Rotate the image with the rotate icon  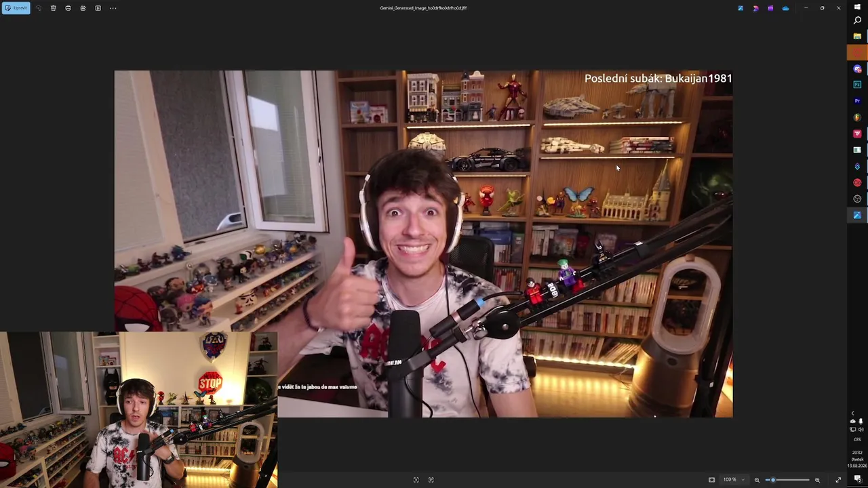[x=38, y=8]
